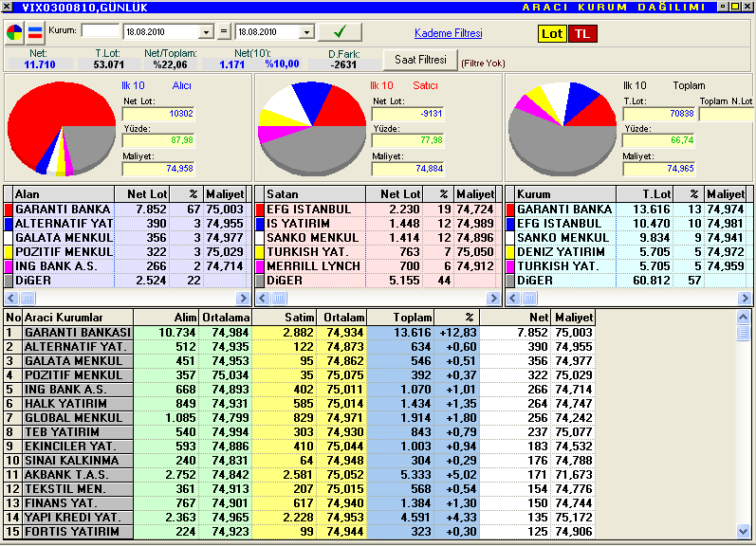Click the Satan column header
This screenshot has height=547, width=756.
point(315,194)
